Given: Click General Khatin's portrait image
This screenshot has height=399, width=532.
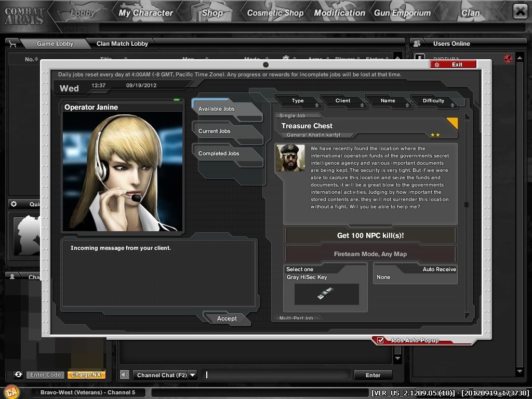Looking at the screenshot, I should click(x=290, y=158).
